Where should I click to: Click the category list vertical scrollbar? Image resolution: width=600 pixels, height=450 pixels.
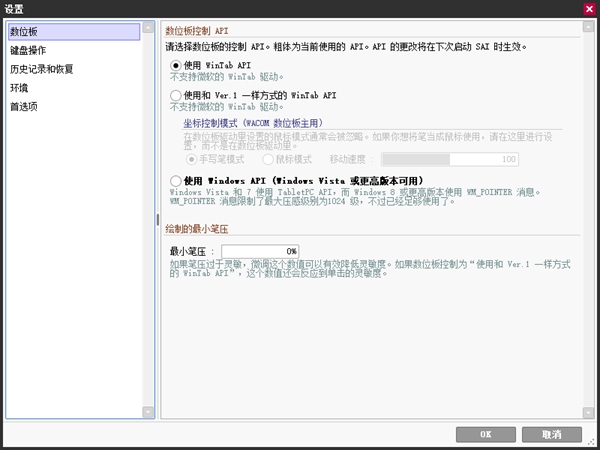[148, 219]
